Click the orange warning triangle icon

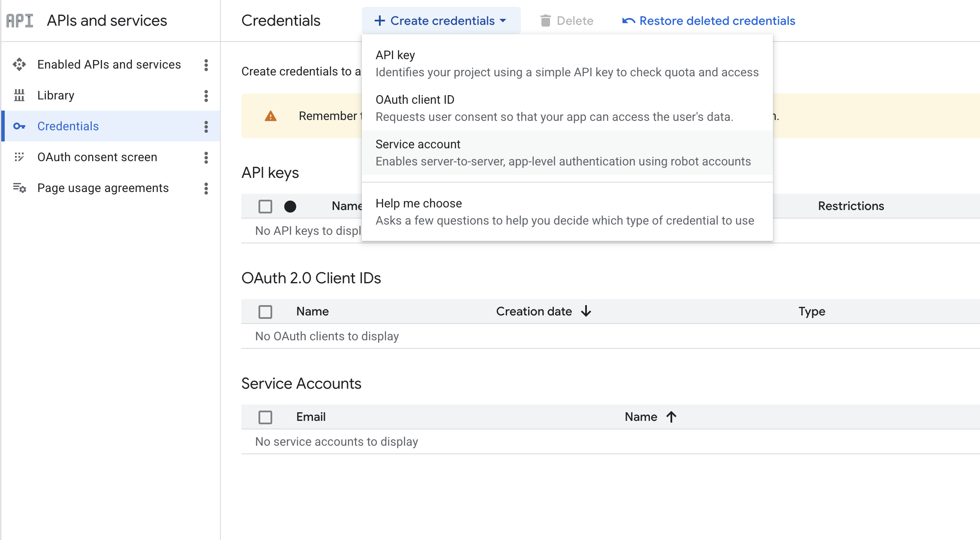tap(271, 116)
